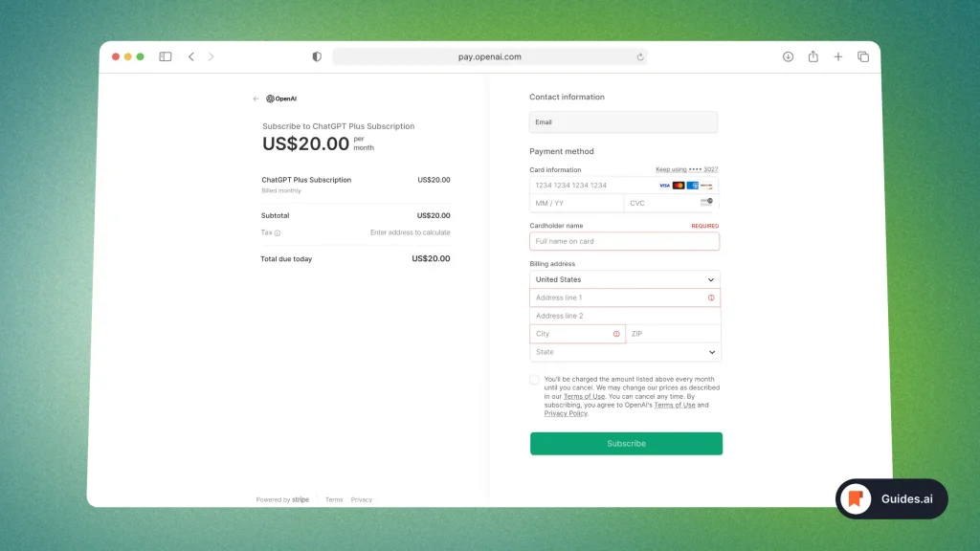Screen dimensions: 980x551
Task: Click the 'Card information' label
Action: point(555,170)
